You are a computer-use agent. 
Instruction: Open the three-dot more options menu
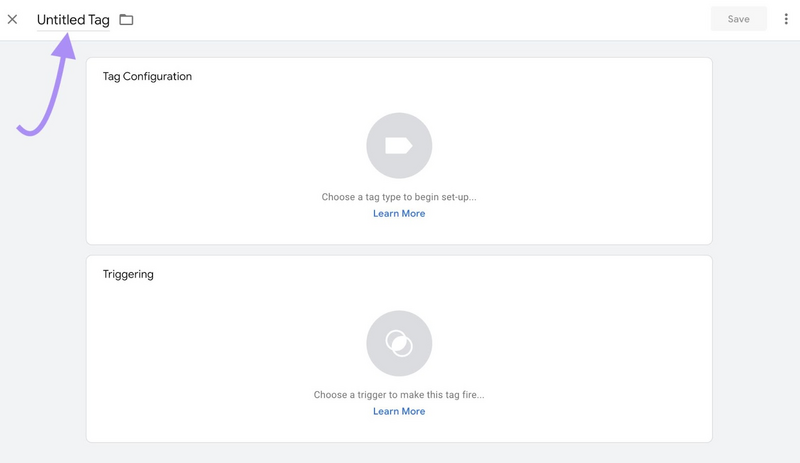pos(786,19)
